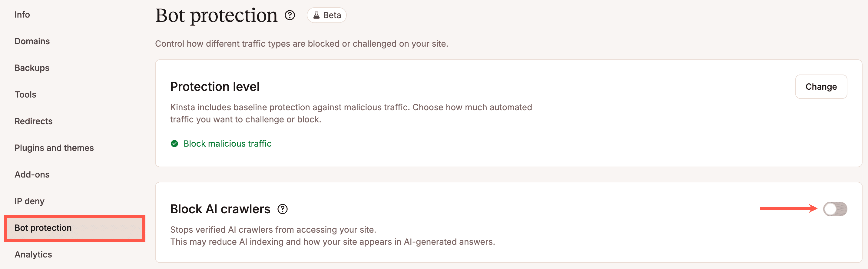
Task: Click the Block AI crawlers card description
Action: coord(333,235)
